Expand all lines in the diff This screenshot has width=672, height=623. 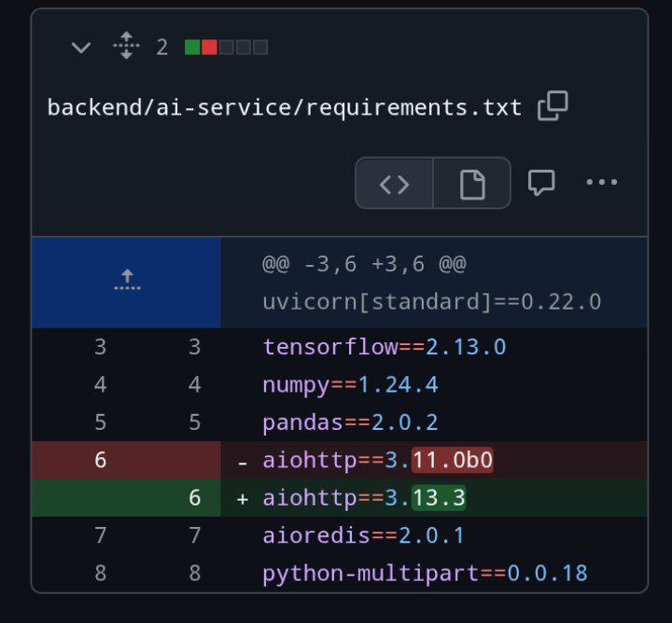pos(126,46)
